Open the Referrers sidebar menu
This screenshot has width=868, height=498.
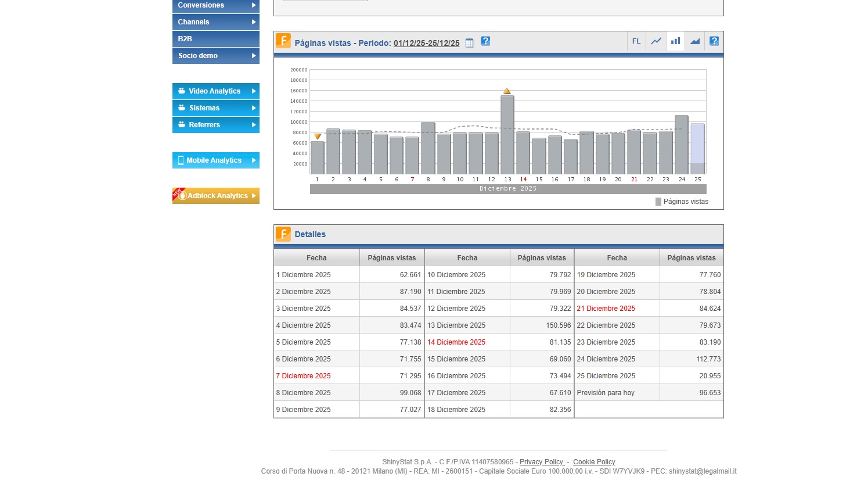click(215, 125)
